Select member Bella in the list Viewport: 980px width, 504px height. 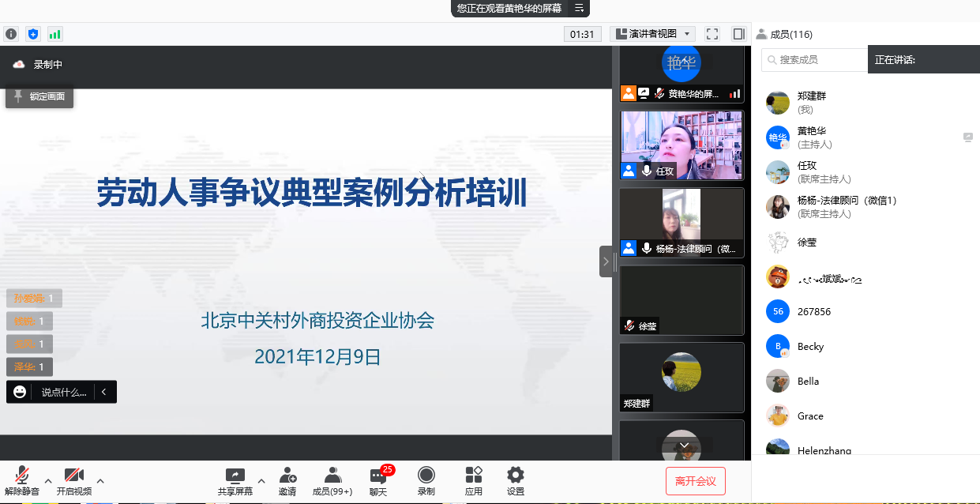tap(865, 381)
